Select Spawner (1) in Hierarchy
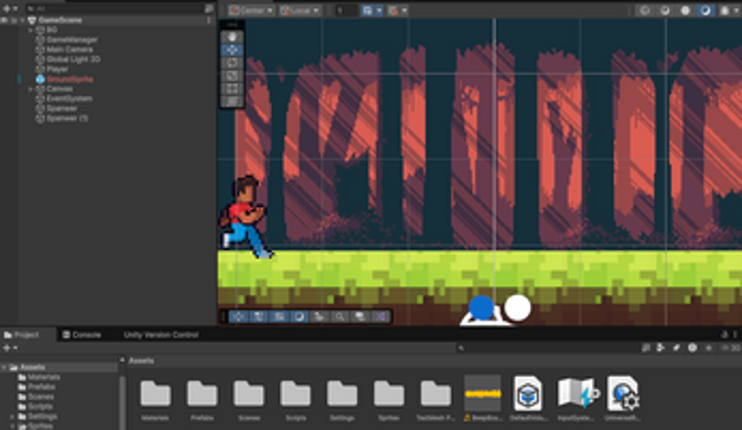742x430 pixels. click(x=67, y=119)
